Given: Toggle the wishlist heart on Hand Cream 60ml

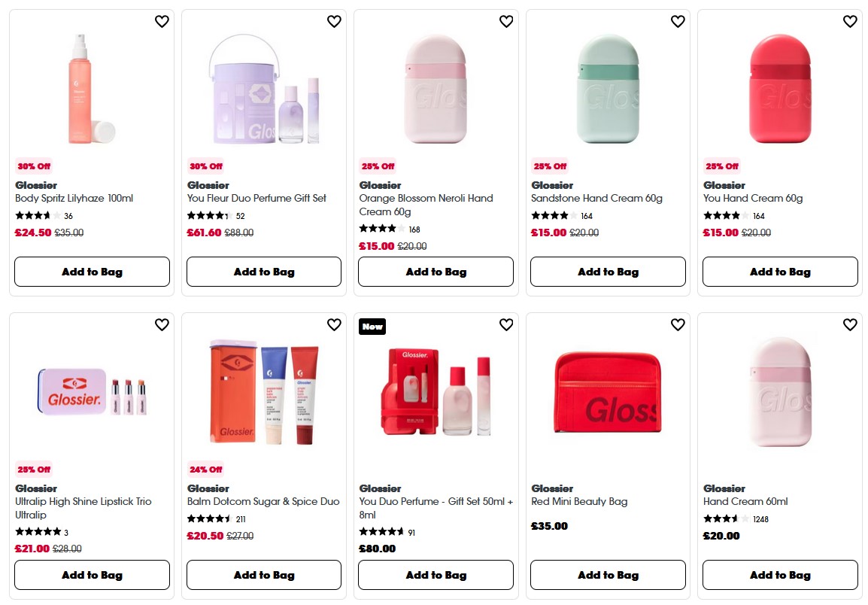Looking at the screenshot, I should click(x=849, y=324).
